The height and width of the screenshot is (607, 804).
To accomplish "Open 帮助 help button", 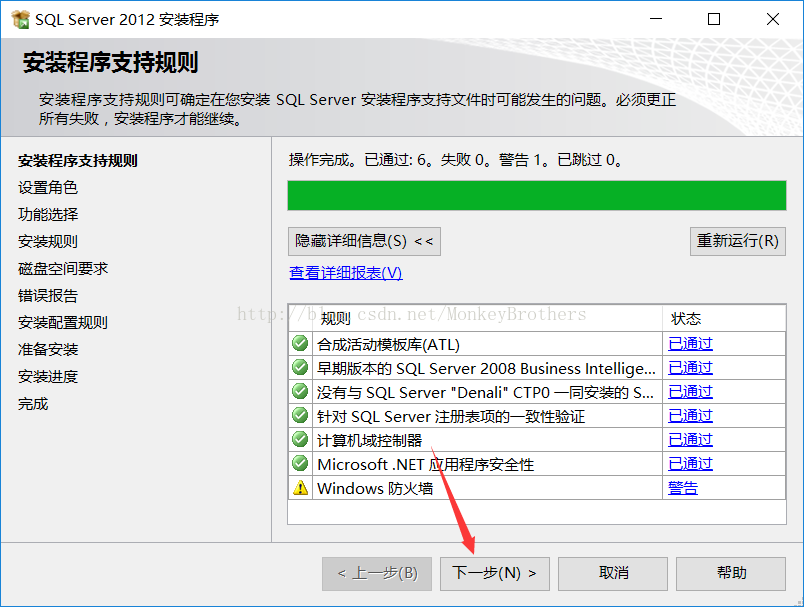I will coord(731,573).
